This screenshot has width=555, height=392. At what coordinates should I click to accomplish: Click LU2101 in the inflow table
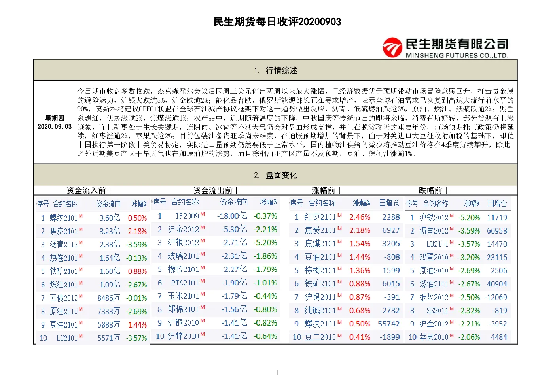pyautogui.click(x=67, y=338)
